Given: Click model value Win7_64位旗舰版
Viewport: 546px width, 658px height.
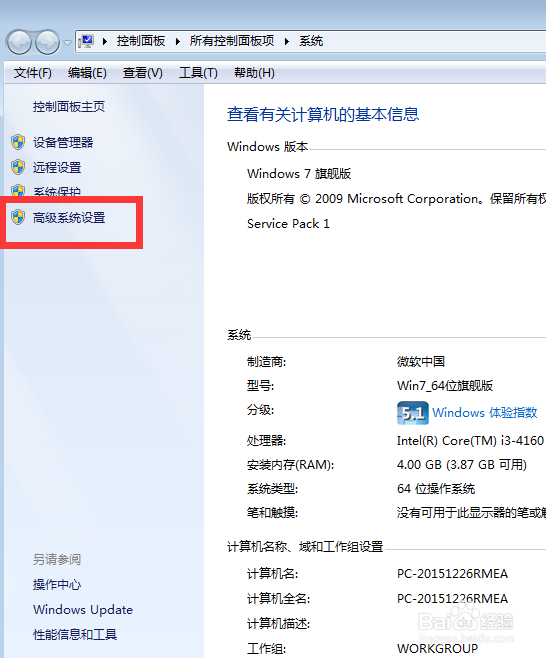Looking at the screenshot, I should coord(445,386).
